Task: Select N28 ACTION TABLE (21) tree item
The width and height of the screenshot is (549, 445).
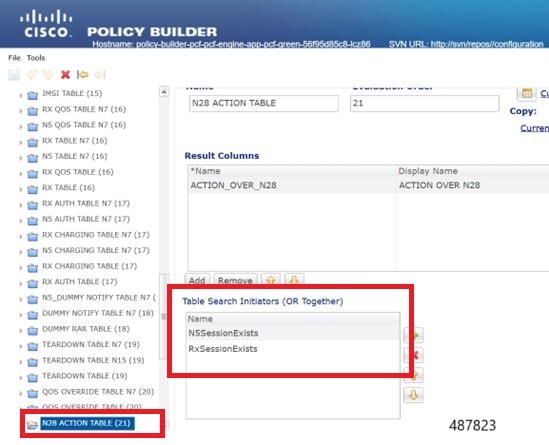Action: (x=86, y=423)
